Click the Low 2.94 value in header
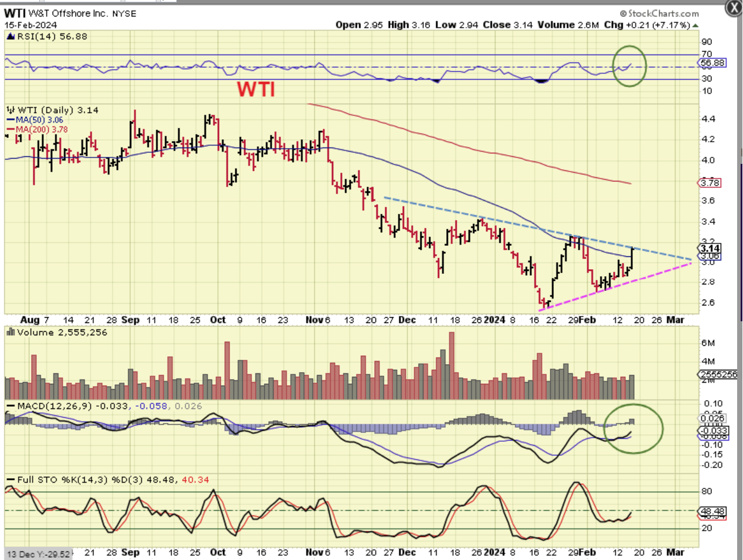This screenshot has width=743, height=560. coord(457,25)
